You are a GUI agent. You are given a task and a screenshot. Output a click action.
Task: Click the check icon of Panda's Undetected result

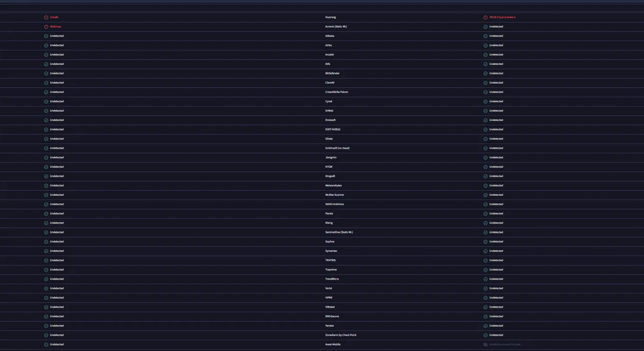point(486,214)
